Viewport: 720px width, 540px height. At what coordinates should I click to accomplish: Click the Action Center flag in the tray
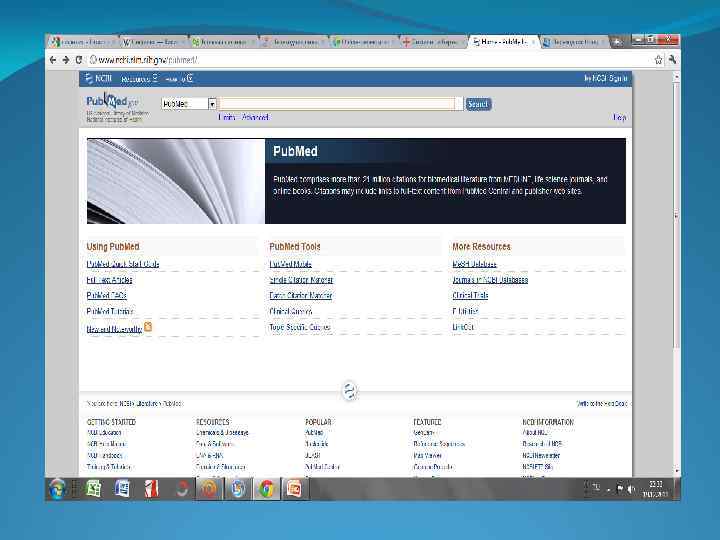(x=620, y=489)
